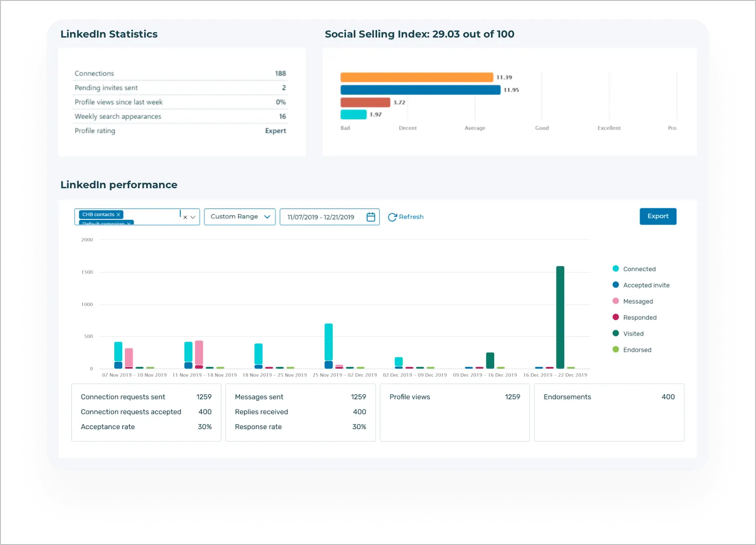Screen dimensions: 756x545
Task: Toggle the Endorsed legend entry
Action: pyautogui.click(x=632, y=349)
